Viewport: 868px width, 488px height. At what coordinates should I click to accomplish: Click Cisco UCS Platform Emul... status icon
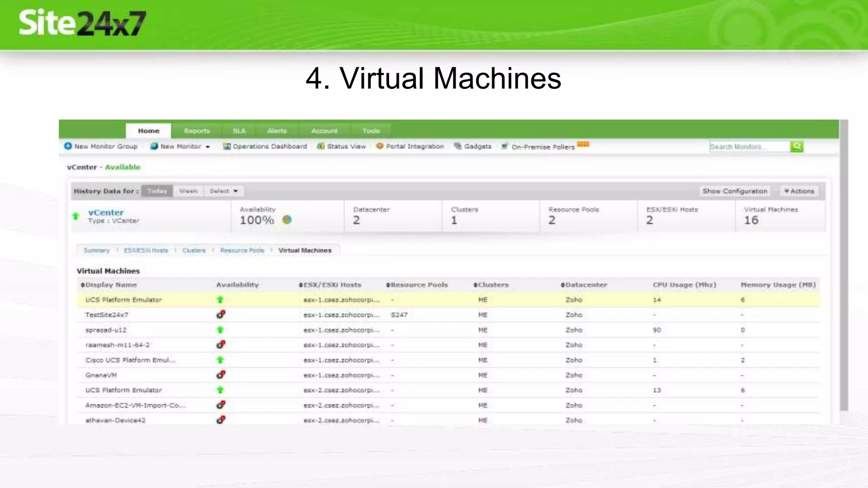pyautogui.click(x=220, y=360)
